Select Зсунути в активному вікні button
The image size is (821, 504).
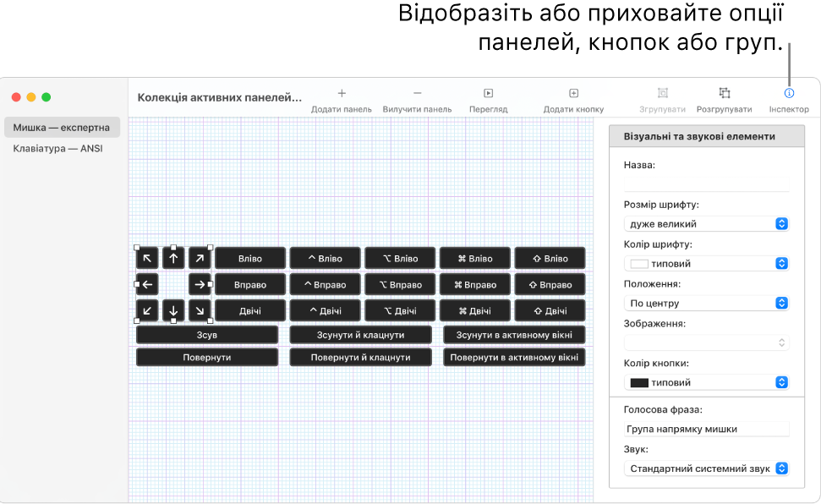(514, 335)
